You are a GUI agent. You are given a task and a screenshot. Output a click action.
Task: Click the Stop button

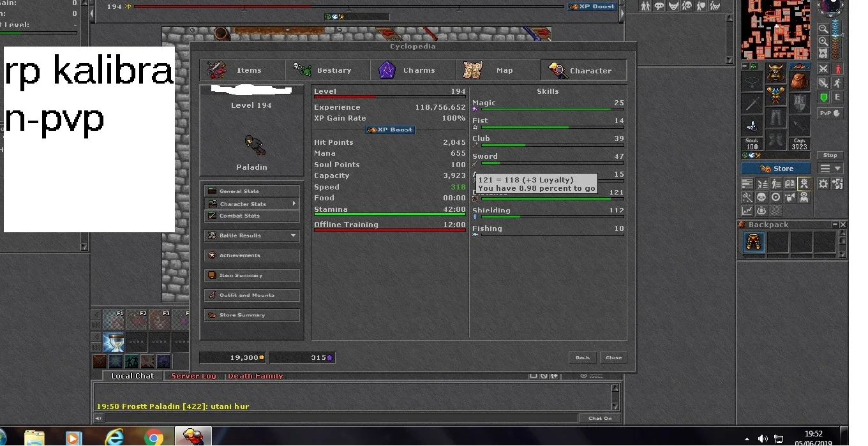[830, 155]
